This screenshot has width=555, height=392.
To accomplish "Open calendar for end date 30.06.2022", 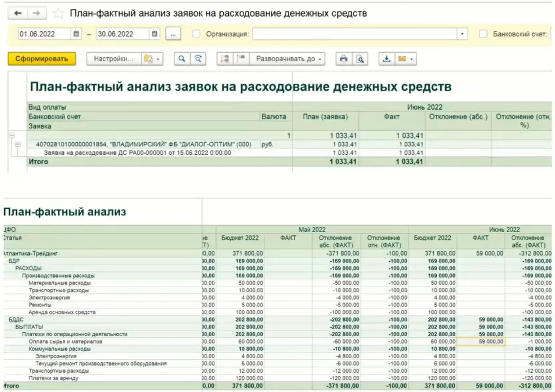I will coord(155,34).
